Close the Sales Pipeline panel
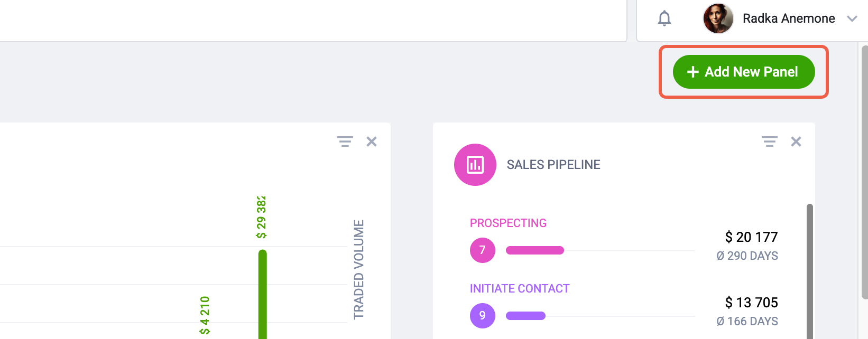The height and width of the screenshot is (339, 868). (x=796, y=142)
